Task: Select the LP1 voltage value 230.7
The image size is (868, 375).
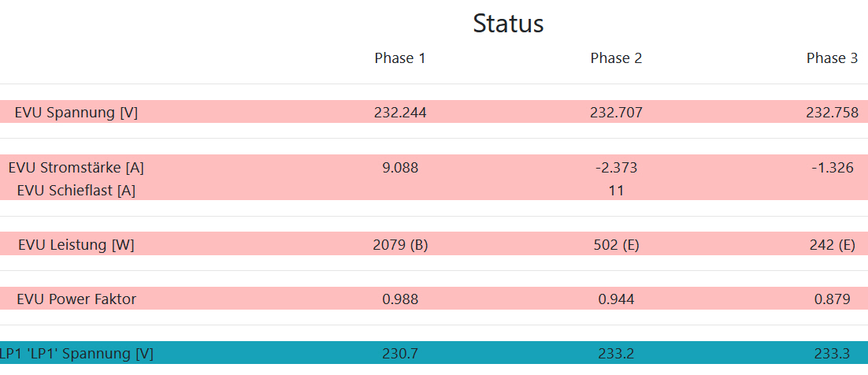Action: click(400, 354)
